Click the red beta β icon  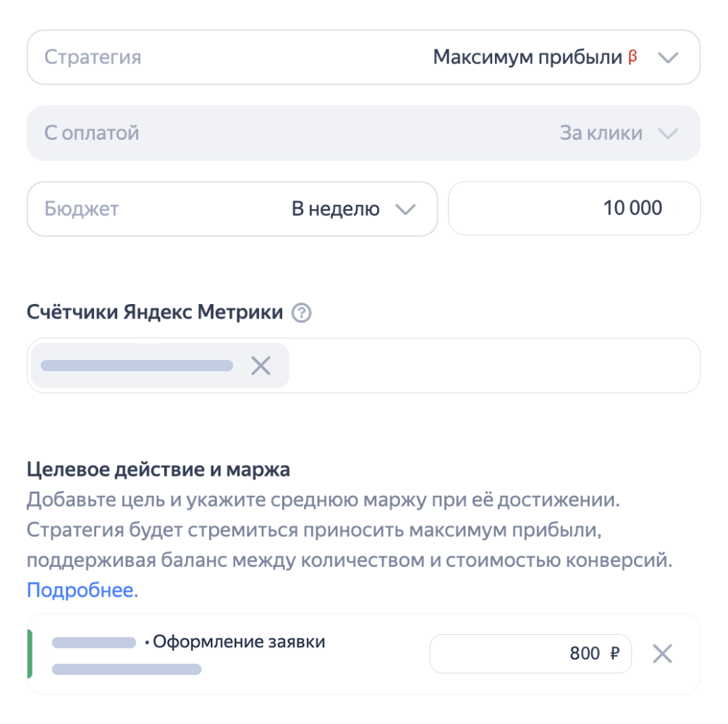click(x=632, y=57)
